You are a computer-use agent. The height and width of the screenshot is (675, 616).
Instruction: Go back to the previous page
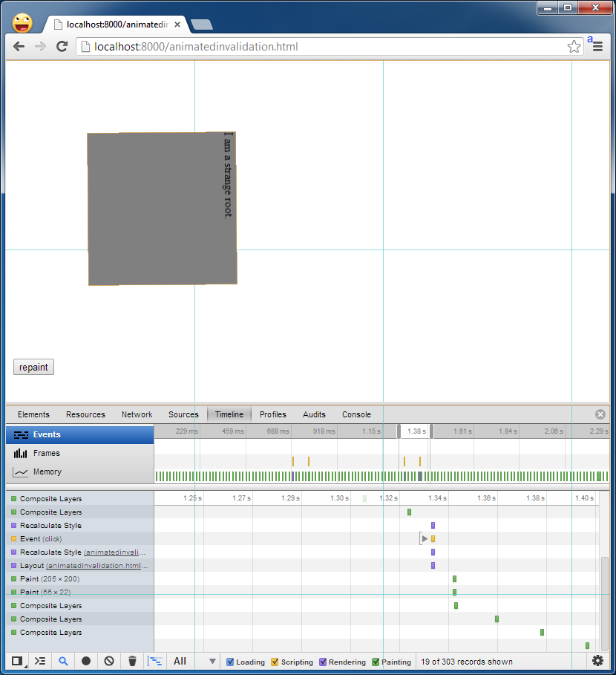click(19, 47)
